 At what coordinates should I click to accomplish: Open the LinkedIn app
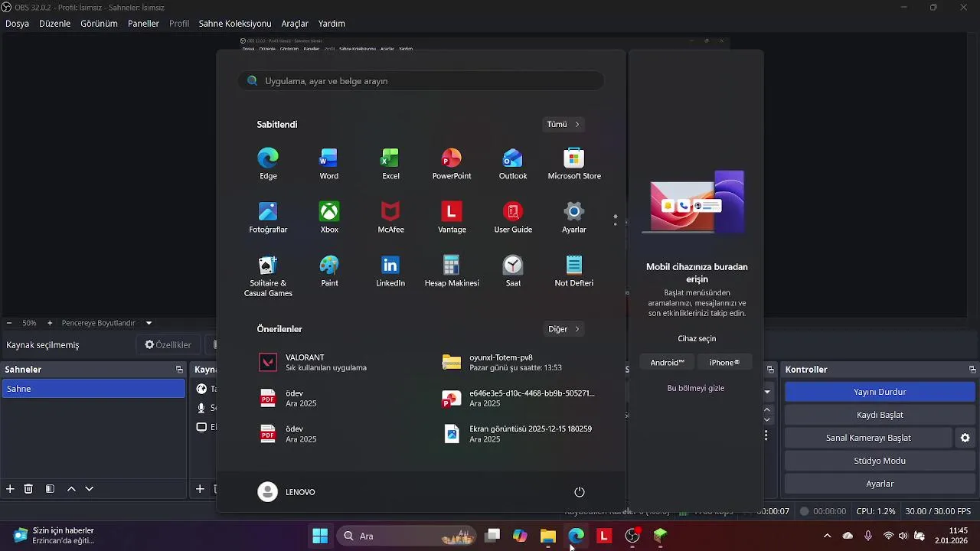(x=390, y=271)
